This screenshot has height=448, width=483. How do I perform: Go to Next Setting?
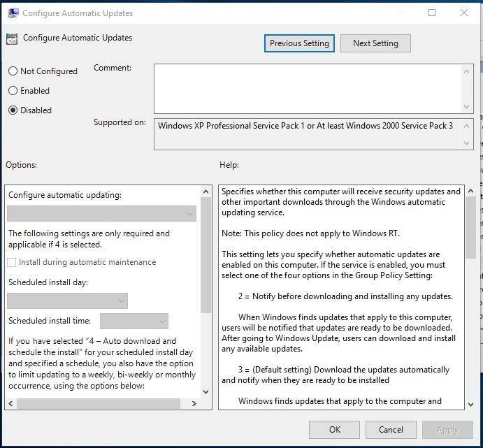pos(375,43)
